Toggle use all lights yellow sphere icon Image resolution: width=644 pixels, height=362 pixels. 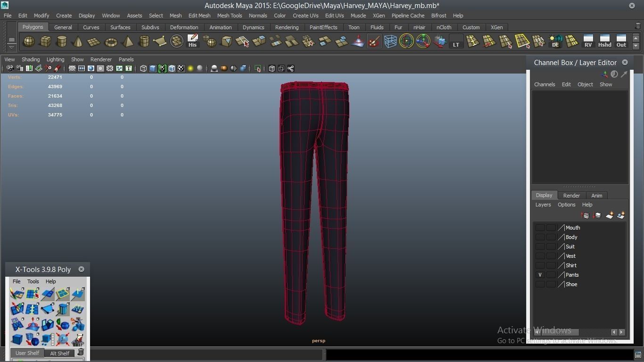click(190, 68)
